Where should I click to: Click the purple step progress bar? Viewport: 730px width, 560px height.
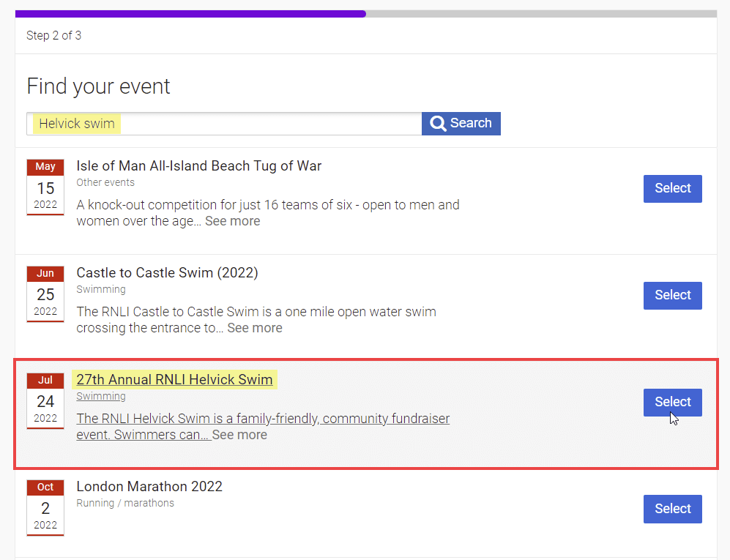[x=190, y=14]
